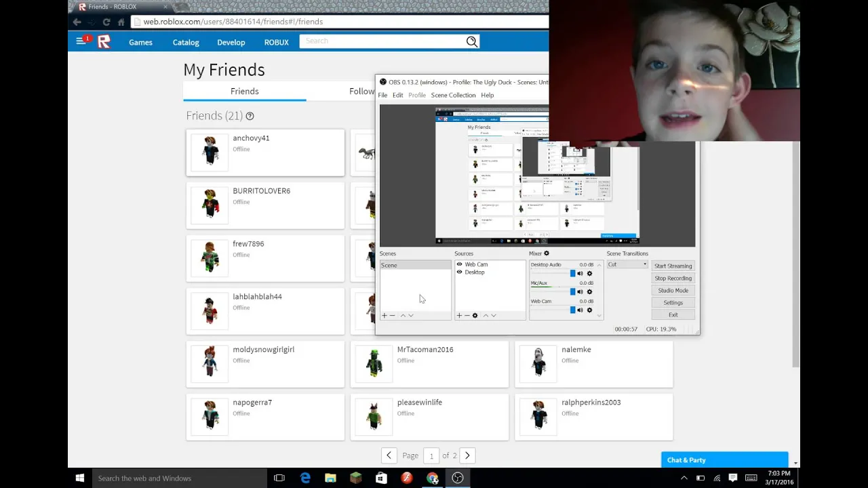Open File Explorer from taskbar

tap(330, 478)
